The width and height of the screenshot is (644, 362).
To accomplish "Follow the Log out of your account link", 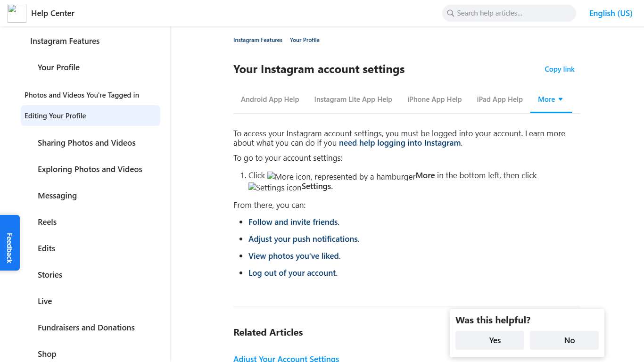I will pyautogui.click(x=292, y=273).
